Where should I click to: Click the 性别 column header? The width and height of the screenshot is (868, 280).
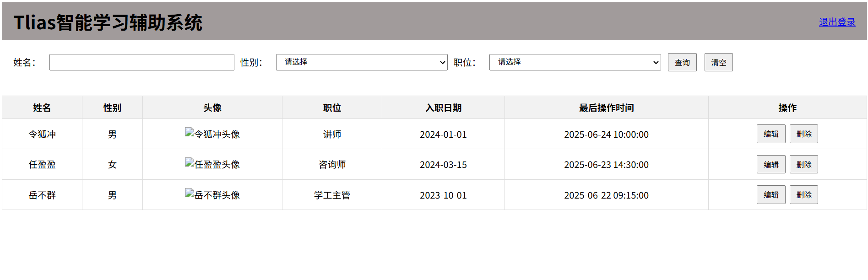(x=112, y=108)
